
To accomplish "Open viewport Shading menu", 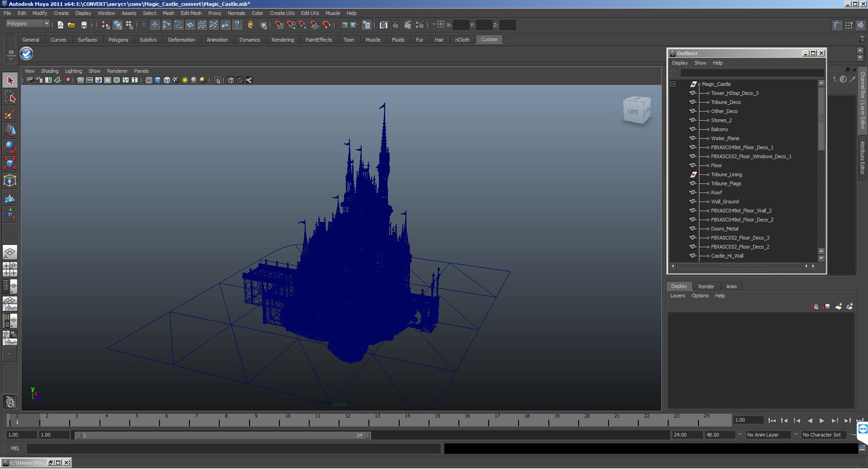I will coord(50,71).
